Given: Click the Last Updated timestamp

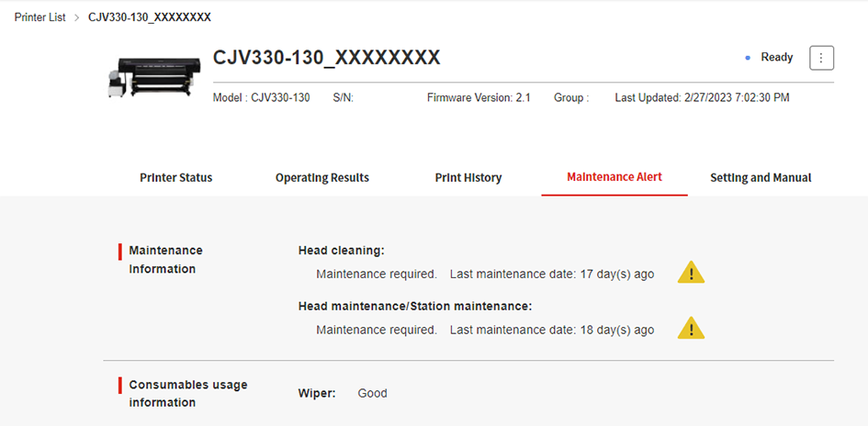Looking at the screenshot, I should [702, 97].
